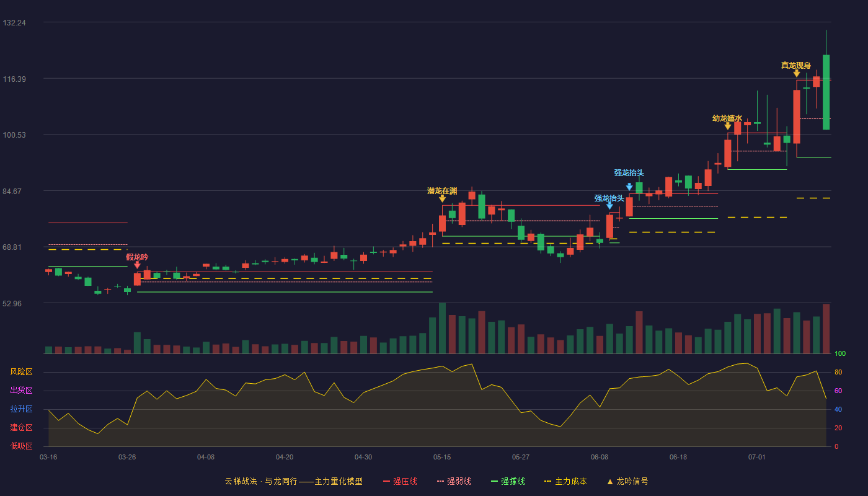The image size is (868, 496).
Task: Click the yellow triangle icon beside 龙吟信号
Action: coord(609,481)
